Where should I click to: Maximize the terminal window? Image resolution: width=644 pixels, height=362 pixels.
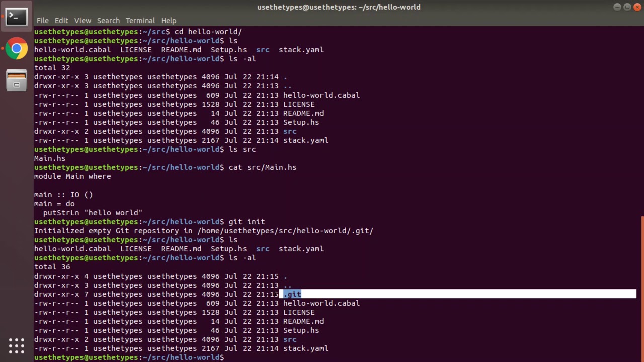(x=627, y=7)
